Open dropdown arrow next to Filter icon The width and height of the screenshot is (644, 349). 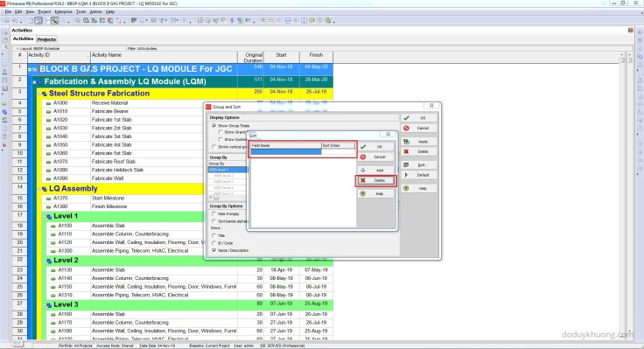point(166,21)
